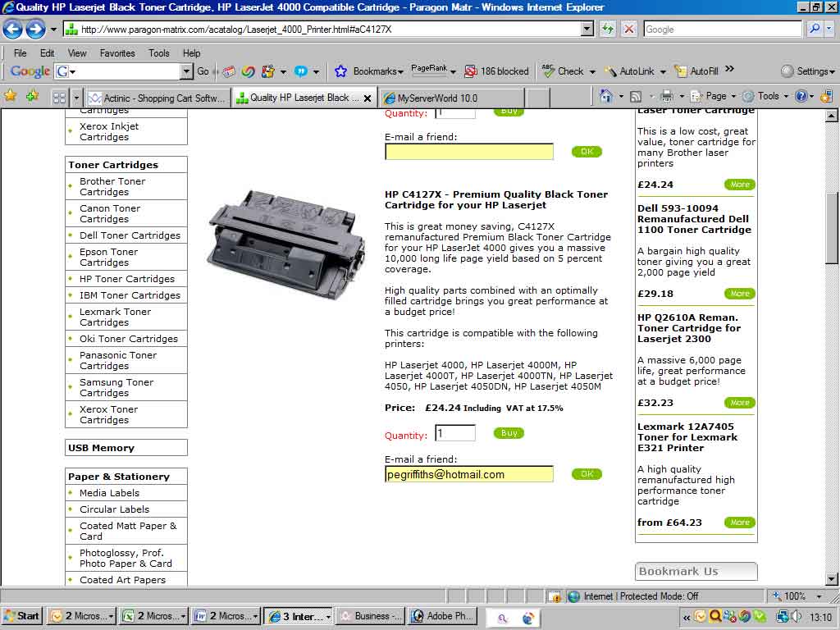Click the Quick Tabs grid icon
Viewport: 840px width, 630px height.
tap(59, 97)
